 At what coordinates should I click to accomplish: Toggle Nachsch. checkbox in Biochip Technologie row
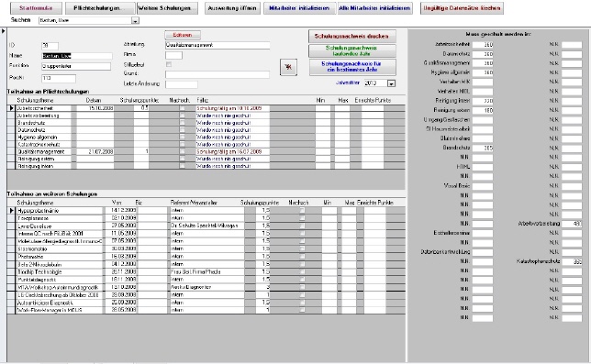(302, 271)
